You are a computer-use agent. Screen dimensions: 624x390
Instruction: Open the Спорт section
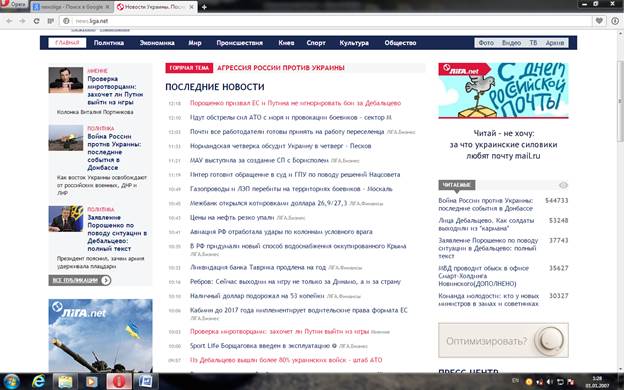(x=316, y=43)
